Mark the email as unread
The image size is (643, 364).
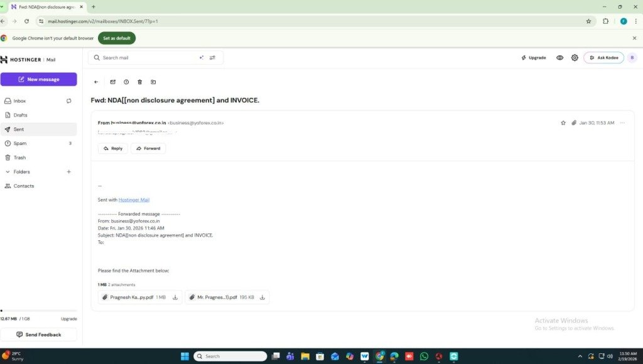(112, 82)
